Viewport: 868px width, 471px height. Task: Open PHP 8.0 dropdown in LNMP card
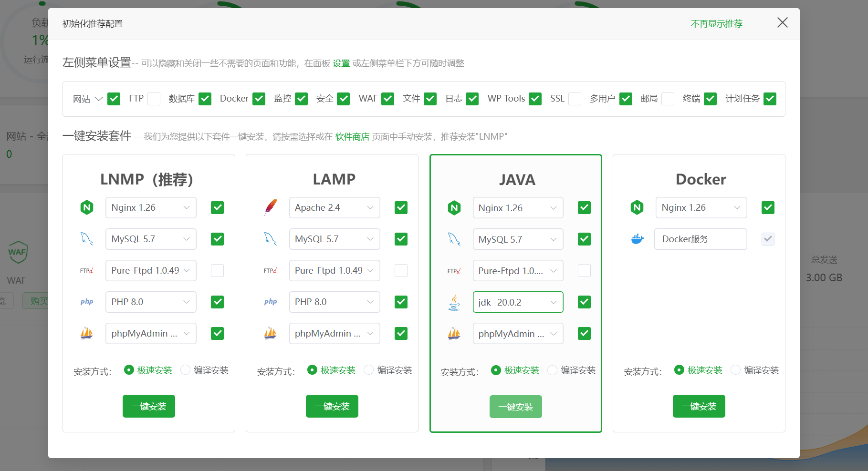tap(151, 302)
